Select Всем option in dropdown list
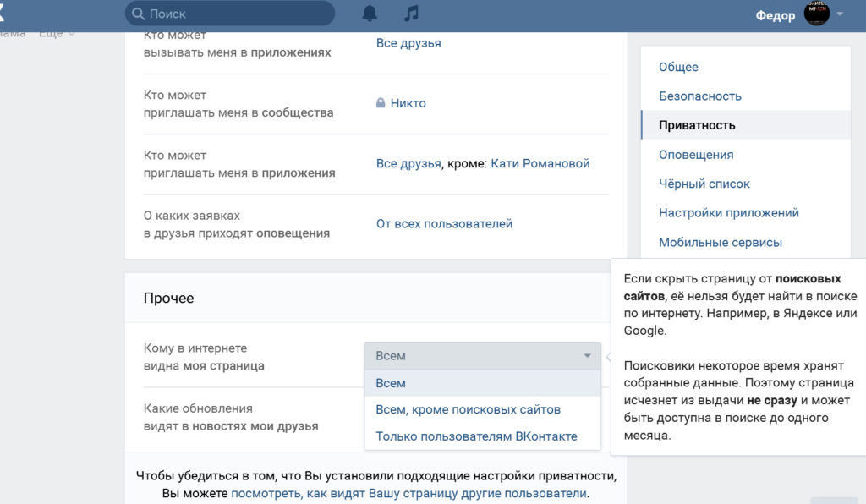 (391, 383)
